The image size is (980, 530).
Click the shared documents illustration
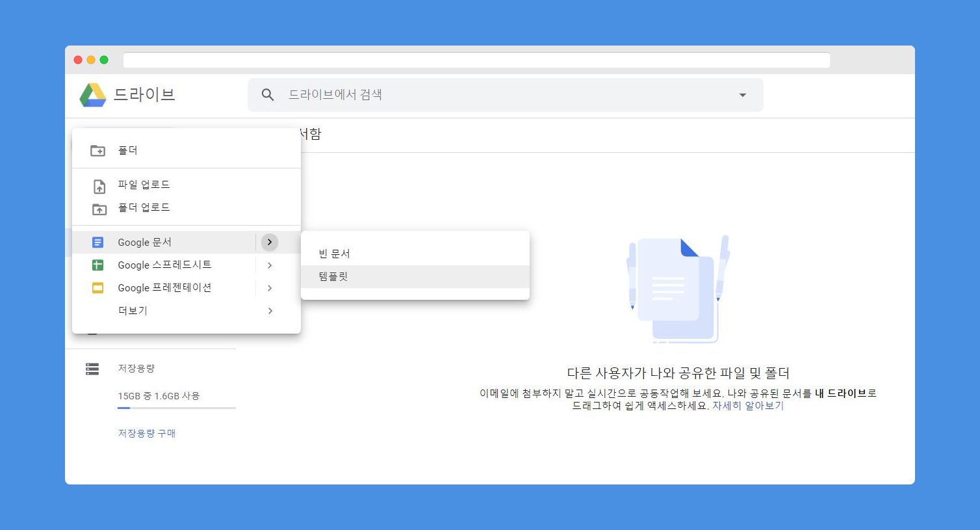coord(678,289)
